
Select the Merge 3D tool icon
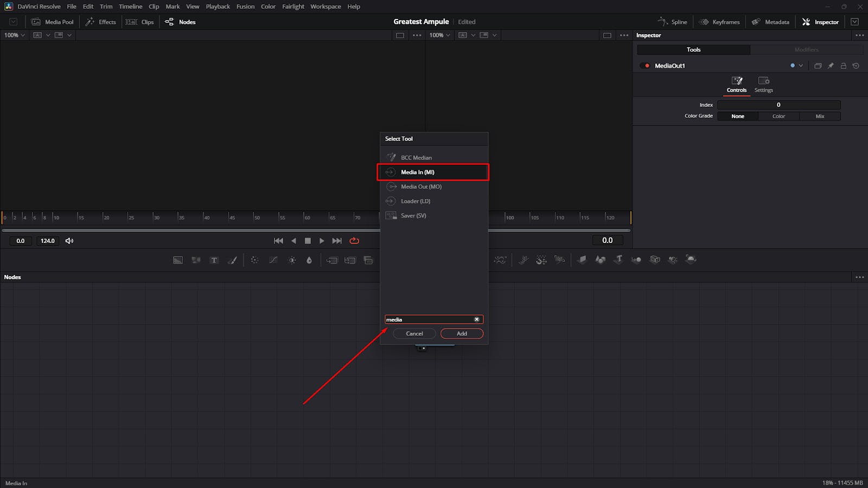click(x=636, y=260)
